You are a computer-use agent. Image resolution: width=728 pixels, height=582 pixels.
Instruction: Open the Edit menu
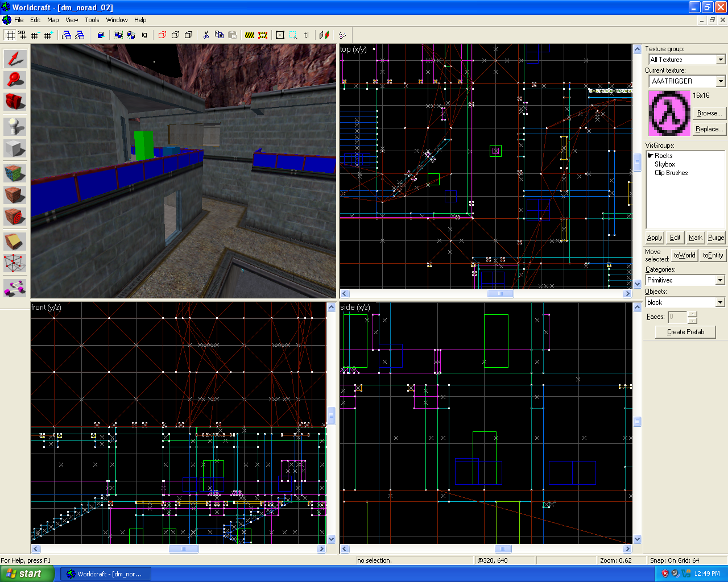click(x=35, y=20)
